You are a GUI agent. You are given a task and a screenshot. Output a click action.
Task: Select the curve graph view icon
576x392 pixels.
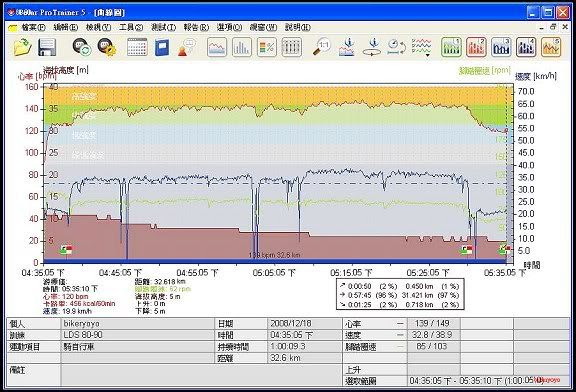(217, 47)
